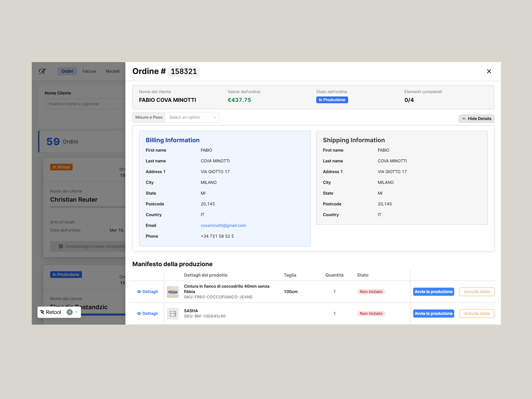
Task: Click the SASHA buckle product thumbnail
Action: [x=173, y=314]
